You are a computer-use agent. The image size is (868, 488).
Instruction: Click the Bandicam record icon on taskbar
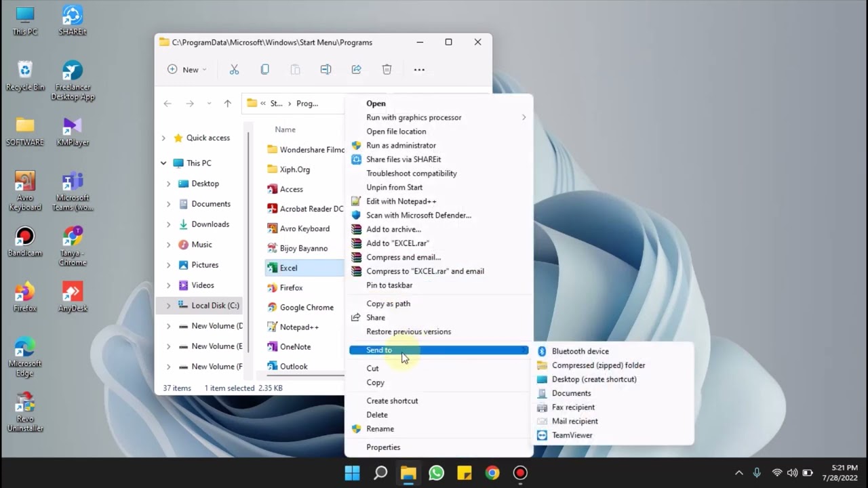[x=520, y=472]
